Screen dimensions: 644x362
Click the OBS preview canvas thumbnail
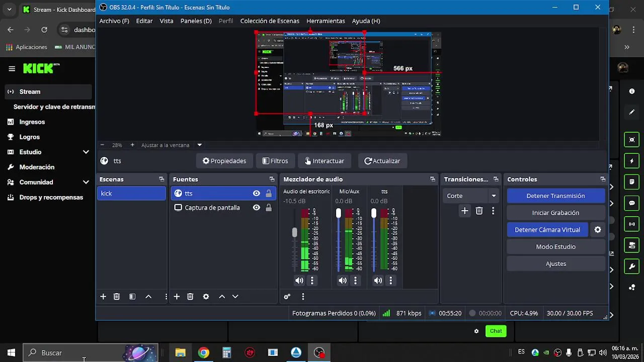click(348, 84)
